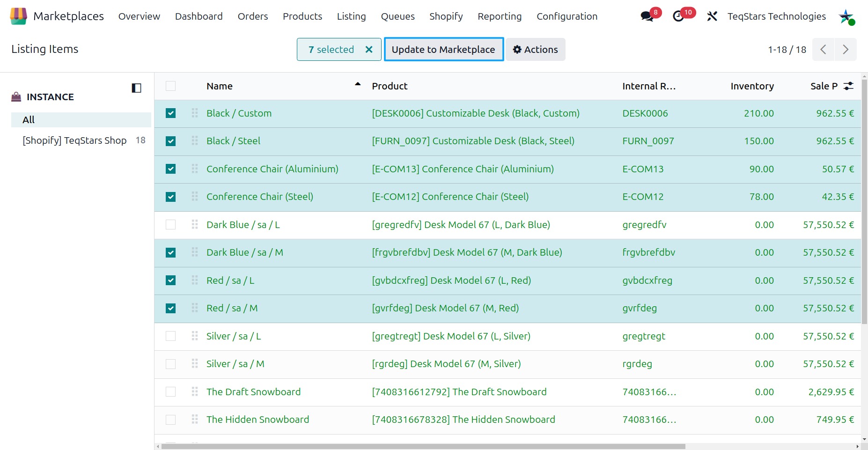Click drag handle of Dark Blue / sa / L
This screenshot has height=450, width=868.
tap(195, 224)
